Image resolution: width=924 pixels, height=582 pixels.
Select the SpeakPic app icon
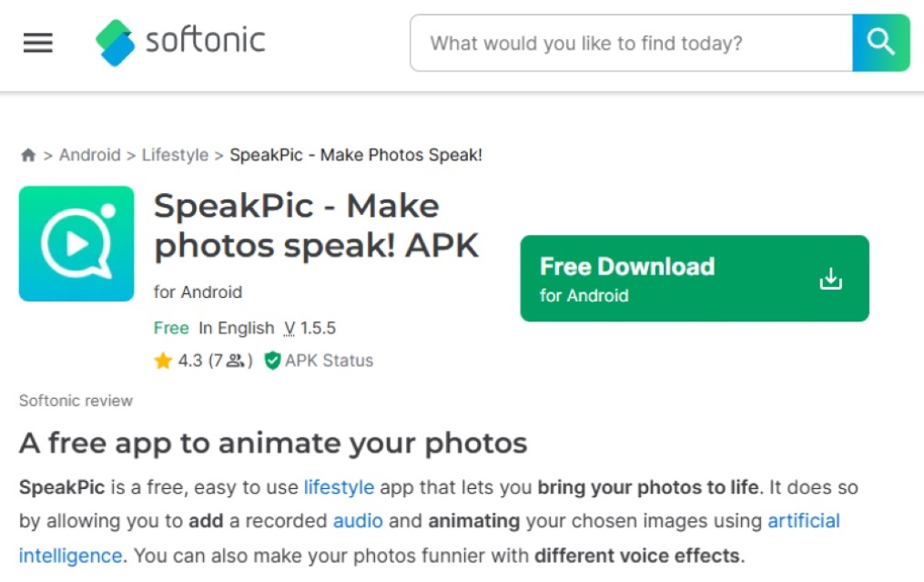(x=76, y=243)
